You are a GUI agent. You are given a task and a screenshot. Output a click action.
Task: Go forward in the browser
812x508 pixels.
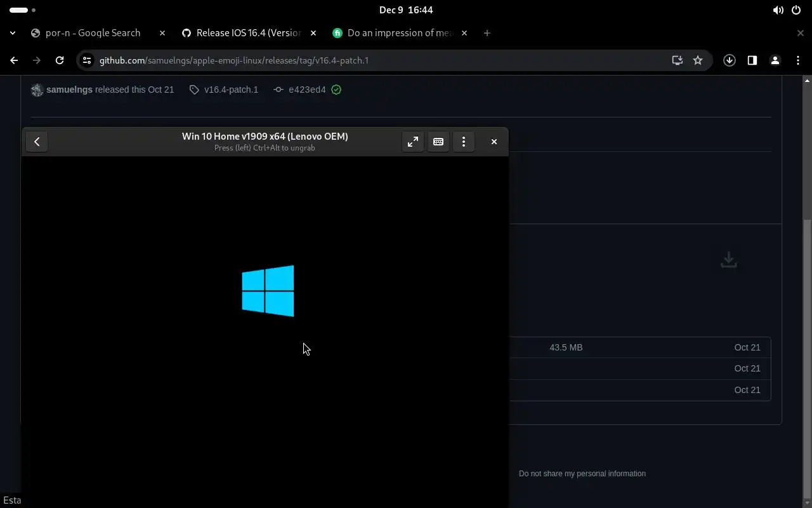point(37,60)
